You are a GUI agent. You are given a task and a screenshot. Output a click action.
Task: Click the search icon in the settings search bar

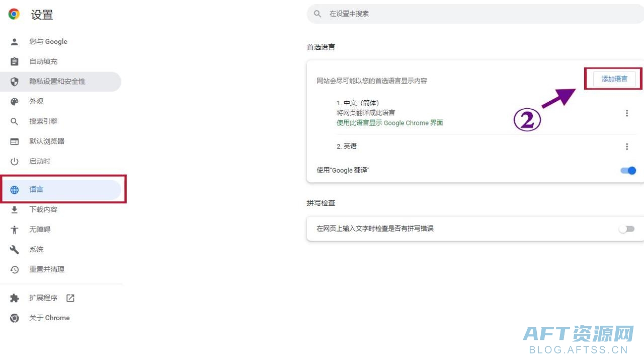(317, 14)
